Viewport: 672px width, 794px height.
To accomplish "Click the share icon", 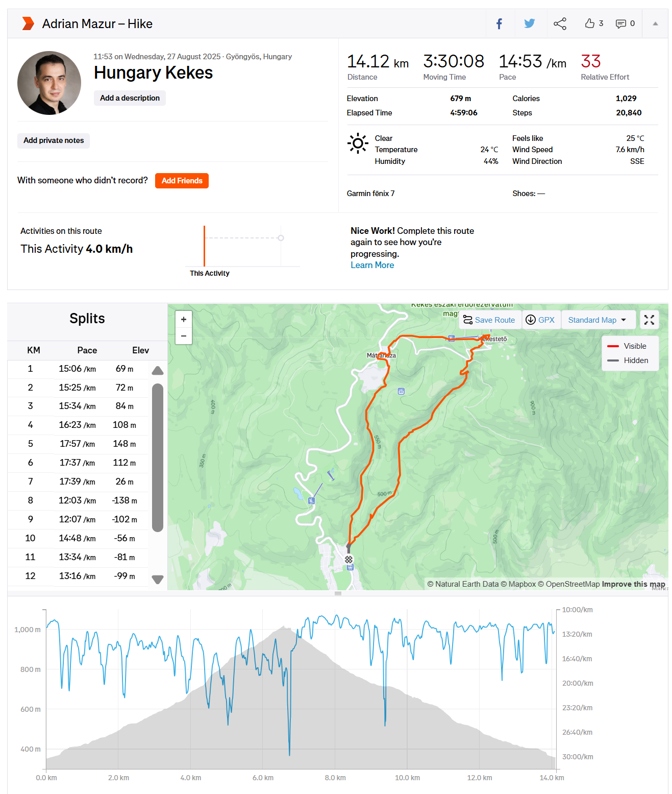I will 560,23.
